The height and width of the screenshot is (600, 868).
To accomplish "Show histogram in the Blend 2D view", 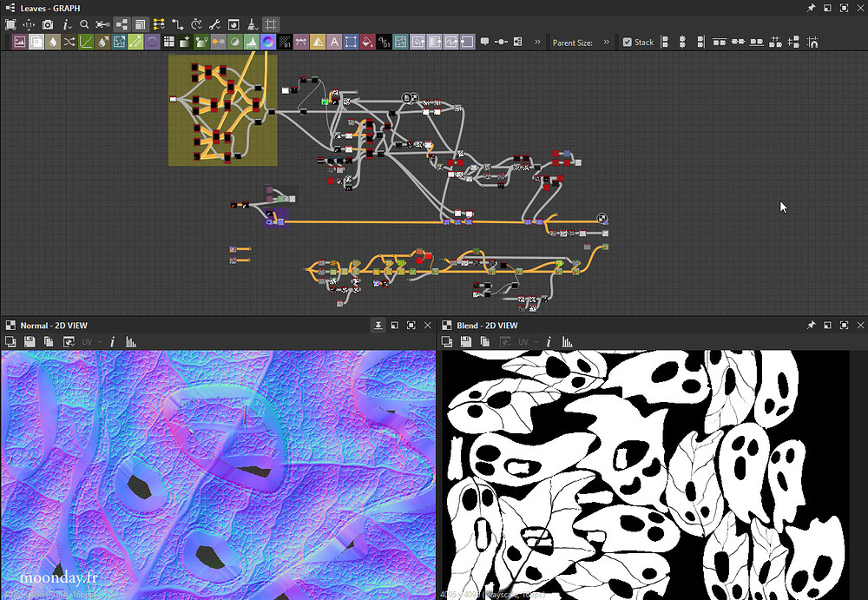I will pos(568,342).
